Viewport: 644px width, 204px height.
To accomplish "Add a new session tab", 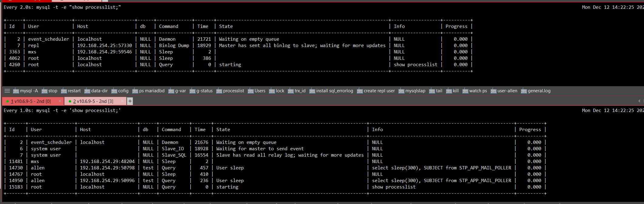I will 130,101.
